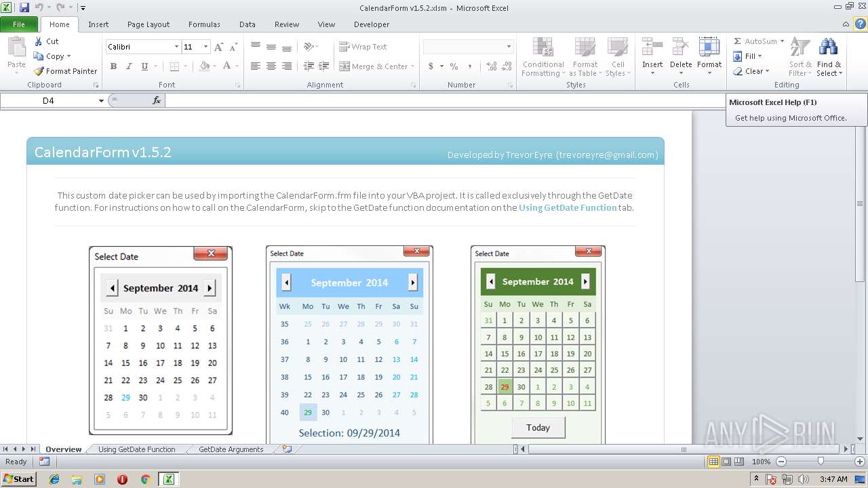Click Decrease Font Size icon
The image size is (868, 488).
click(x=233, y=47)
